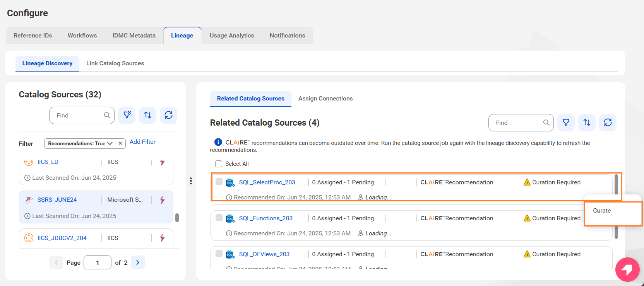Go to next page of catalog sources
Image resolution: width=644 pixels, height=286 pixels.
coord(138,262)
